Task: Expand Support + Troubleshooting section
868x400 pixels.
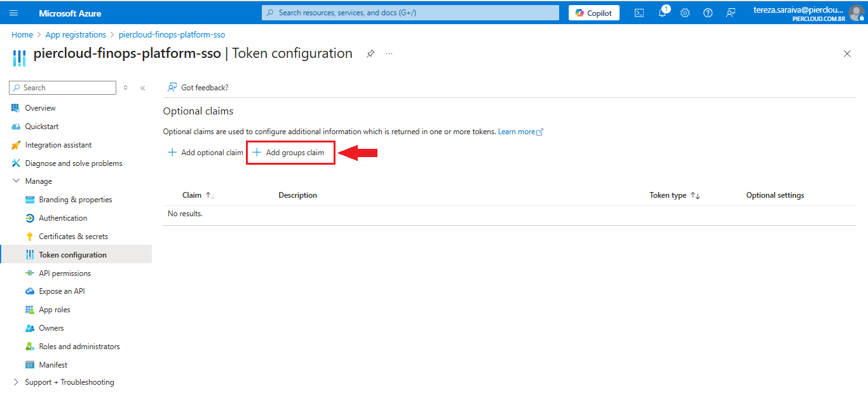Action: click(x=17, y=382)
